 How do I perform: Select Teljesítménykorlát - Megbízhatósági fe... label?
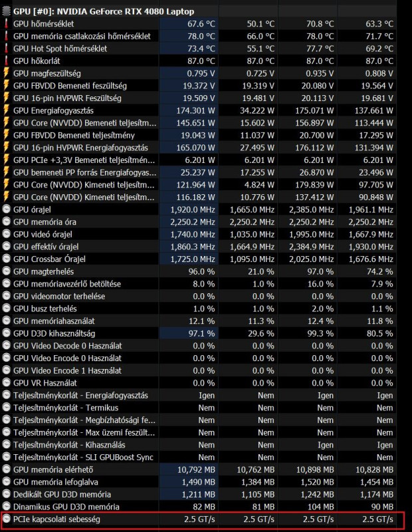(x=84, y=420)
